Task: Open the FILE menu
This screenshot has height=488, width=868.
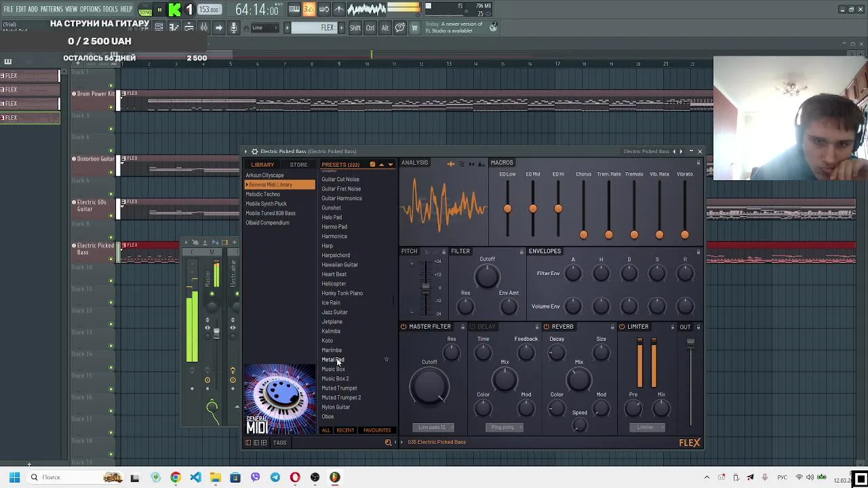Action: [8, 9]
